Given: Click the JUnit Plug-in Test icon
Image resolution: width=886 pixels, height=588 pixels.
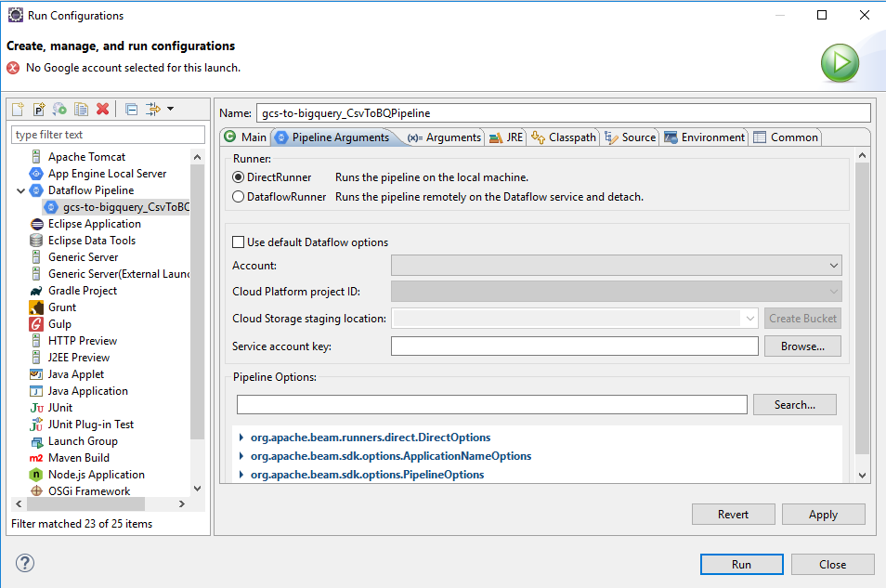Looking at the screenshot, I should pos(36,424).
